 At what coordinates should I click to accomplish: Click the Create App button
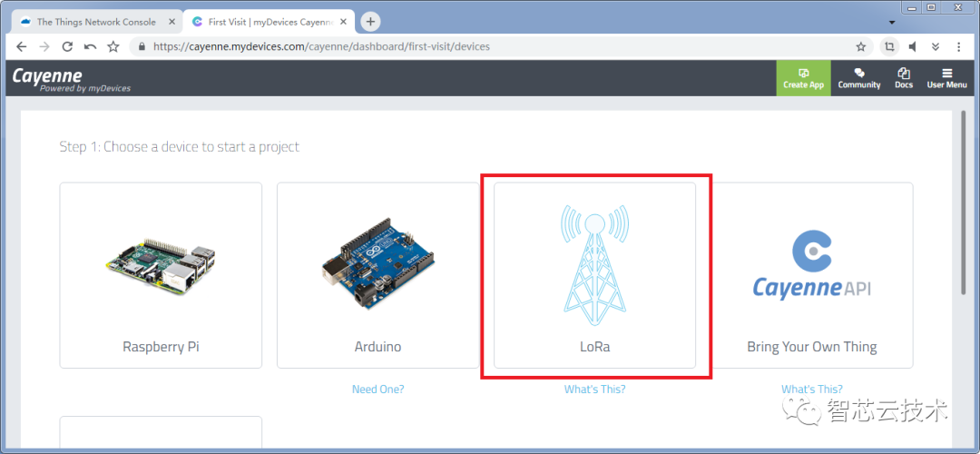tap(804, 78)
